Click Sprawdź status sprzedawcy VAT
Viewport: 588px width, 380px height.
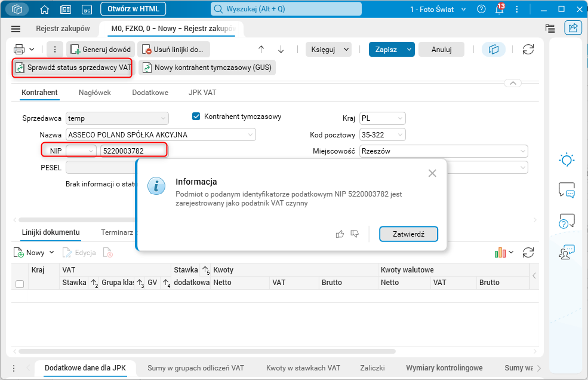[72, 68]
